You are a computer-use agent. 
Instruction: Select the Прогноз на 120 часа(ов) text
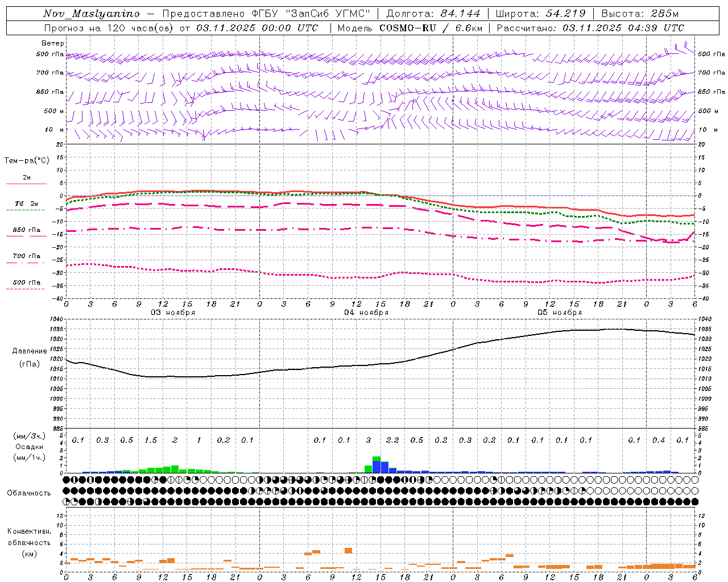coord(109,28)
